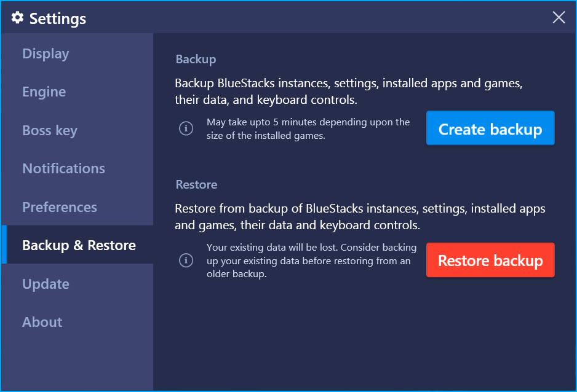The width and height of the screenshot is (577, 392).
Task: Click the 'May take upto 5 minutes' note
Action: point(308,128)
